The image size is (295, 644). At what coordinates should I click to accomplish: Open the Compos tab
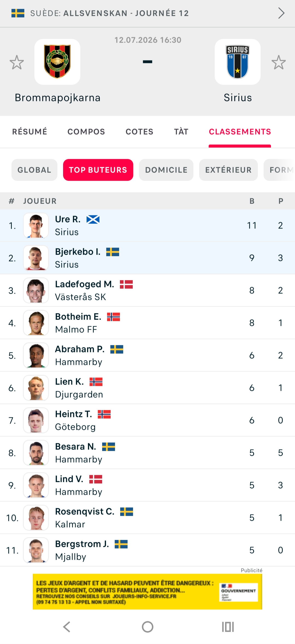(86, 132)
